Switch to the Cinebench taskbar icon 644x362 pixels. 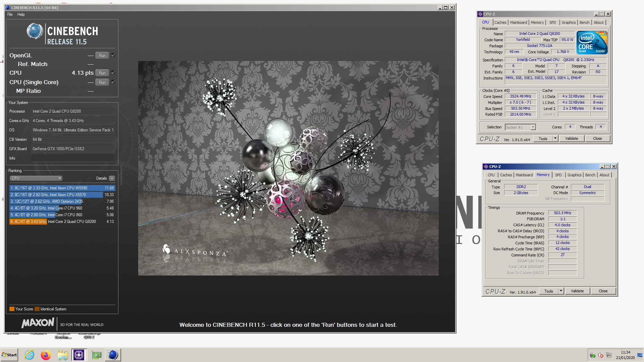pos(113,355)
